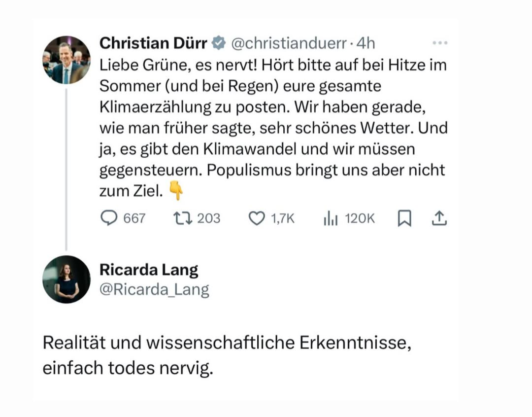Open the @Ricarda_Lang handle link
Image resolution: width=532 pixels, height=417 pixels.
point(154,289)
